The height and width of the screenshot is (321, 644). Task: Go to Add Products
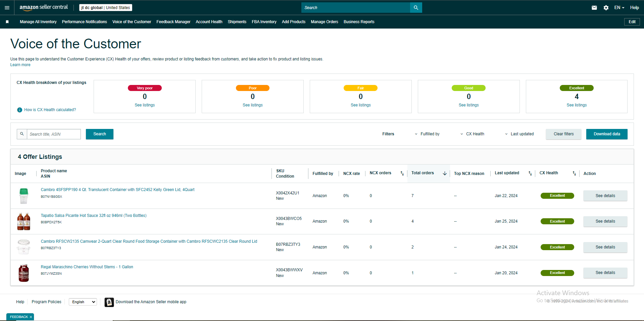pyautogui.click(x=294, y=22)
